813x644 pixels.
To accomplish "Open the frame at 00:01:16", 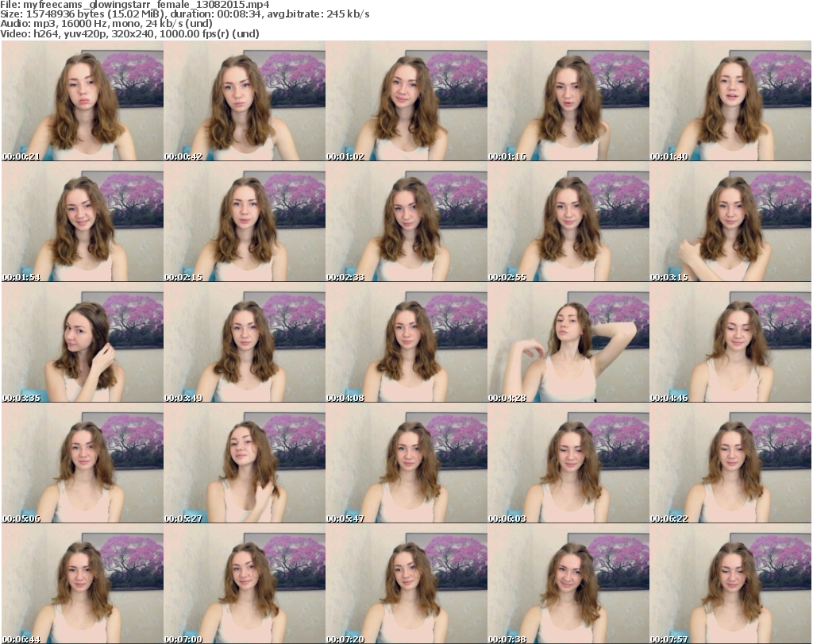I will (x=568, y=101).
